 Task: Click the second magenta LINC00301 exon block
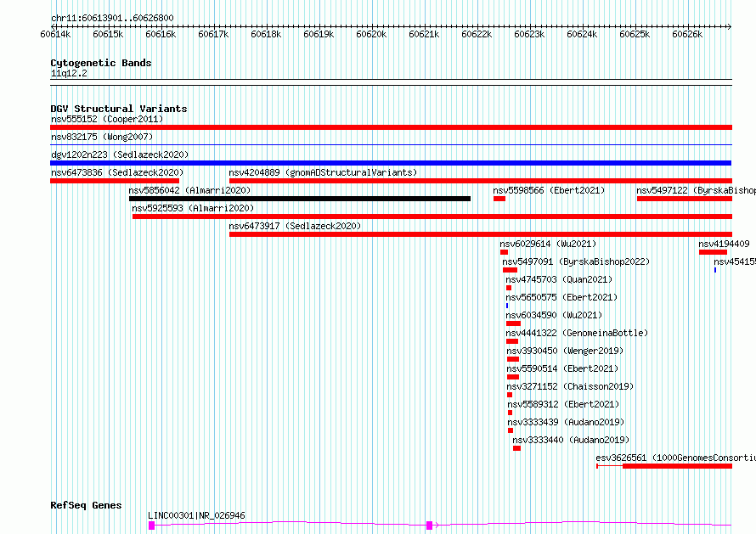coord(429,526)
